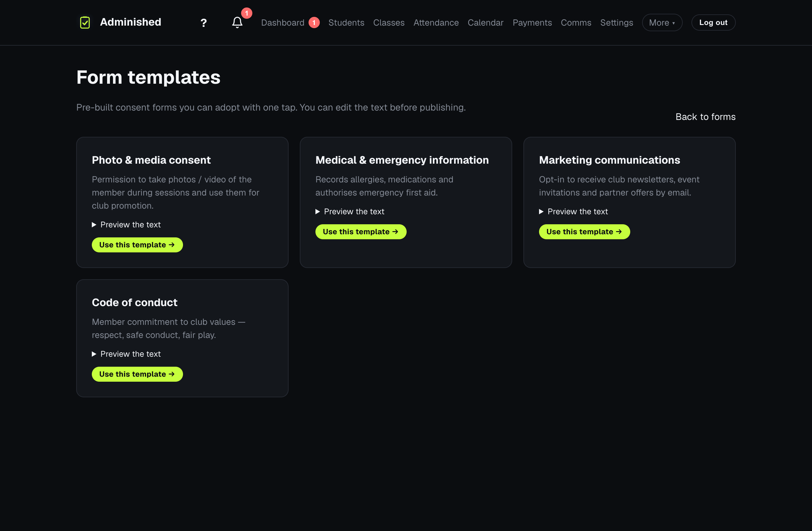Open the Classes nav item
Screen dimensions: 812x531
(389, 22)
